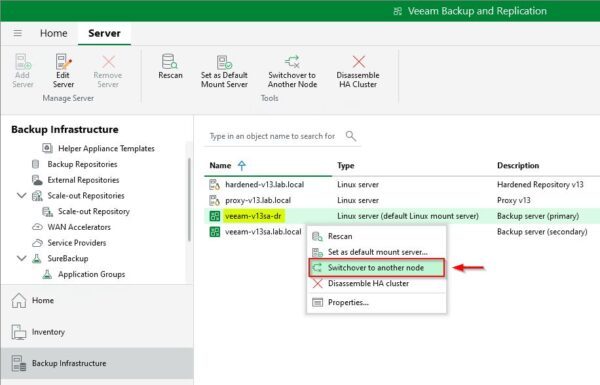Viewport: 600px width, 385px height.
Task: Click the Proxy v13 description cell
Action: (x=514, y=200)
